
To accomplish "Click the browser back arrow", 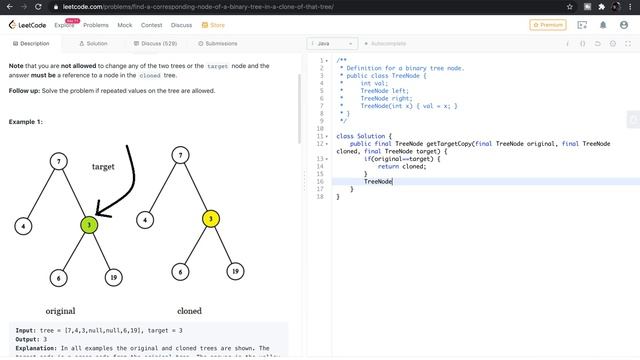I will pyautogui.click(x=10, y=7).
